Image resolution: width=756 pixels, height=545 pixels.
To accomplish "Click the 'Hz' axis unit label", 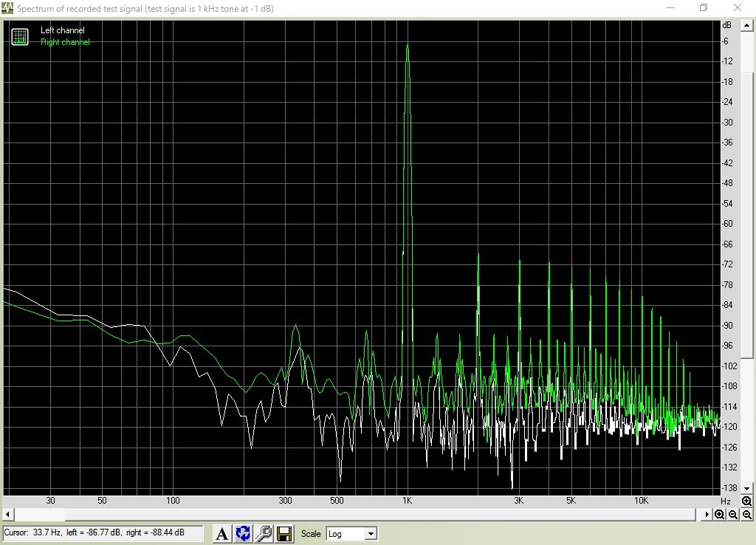I will click(x=726, y=501).
